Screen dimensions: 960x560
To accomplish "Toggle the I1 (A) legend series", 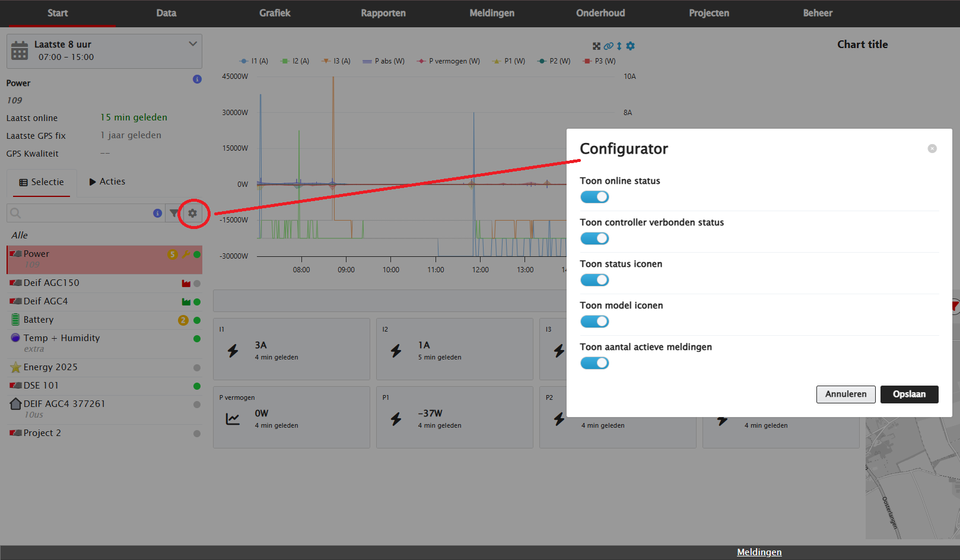I will point(254,61).
